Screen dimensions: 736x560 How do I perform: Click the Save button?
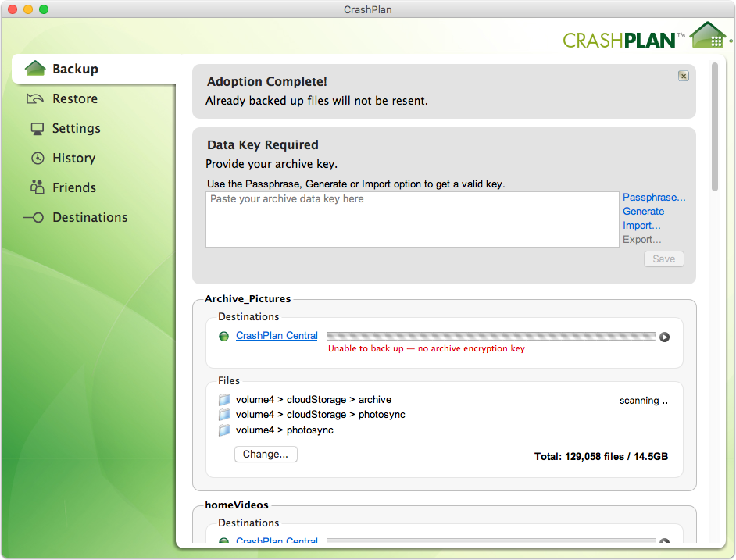(663, 259)
